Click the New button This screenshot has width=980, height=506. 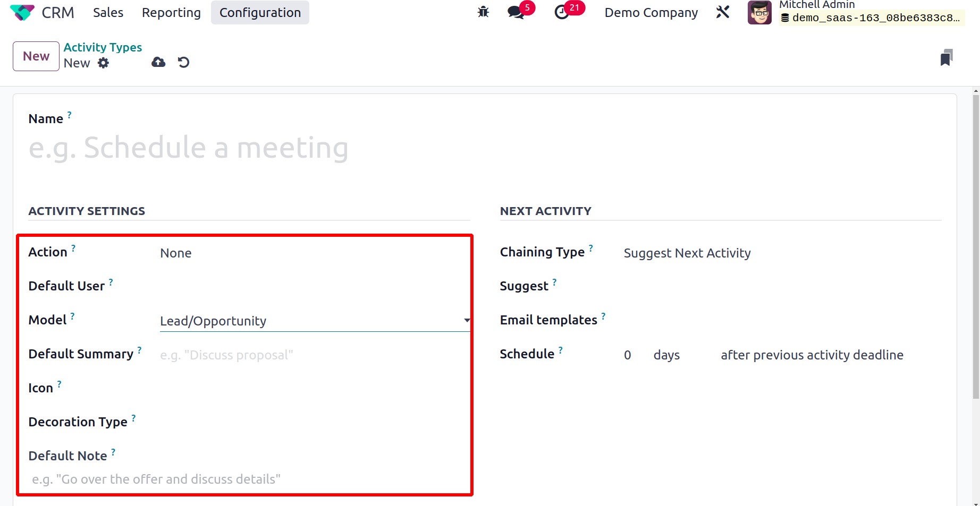tap(36, 56)
